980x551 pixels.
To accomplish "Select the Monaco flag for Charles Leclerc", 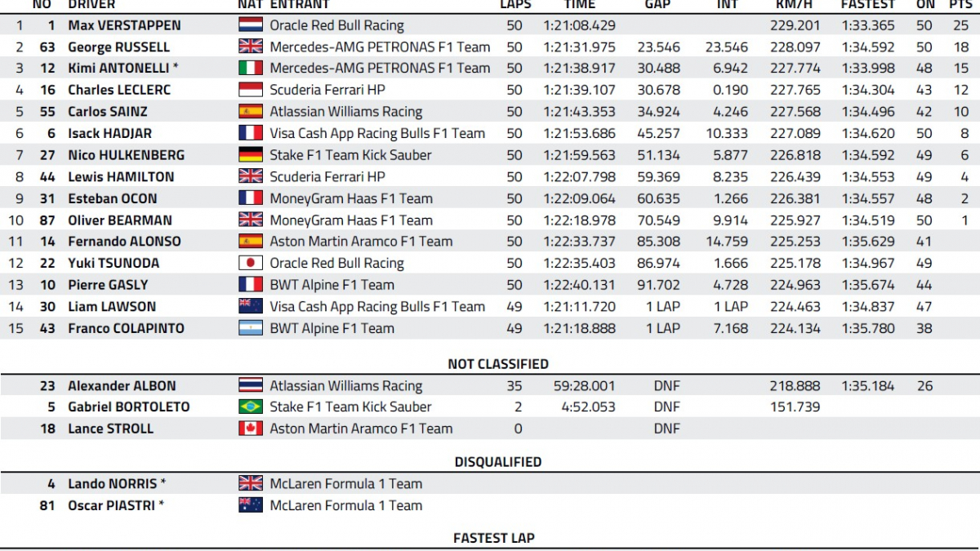I will 250,90.
